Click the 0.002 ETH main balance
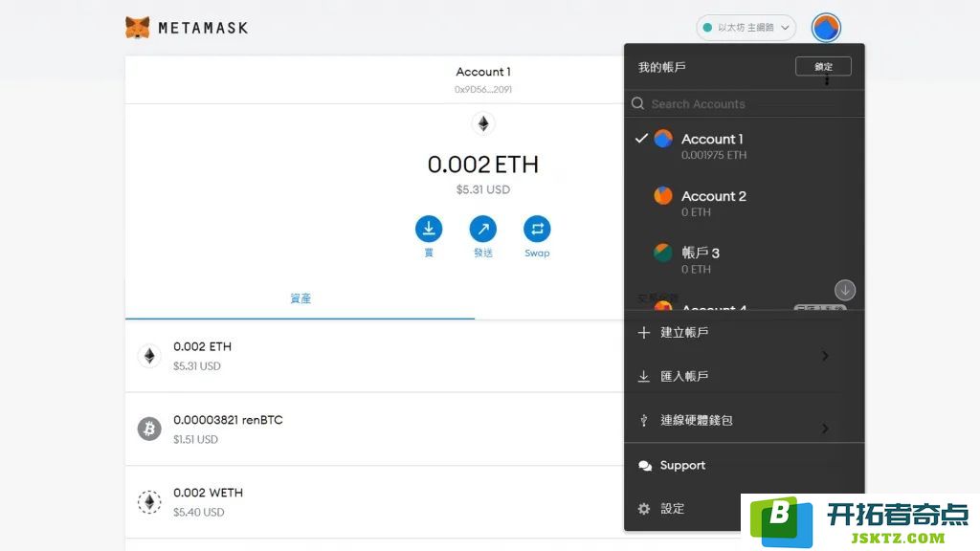Viewport: 980px width, 551px height. tap(483, 165)
